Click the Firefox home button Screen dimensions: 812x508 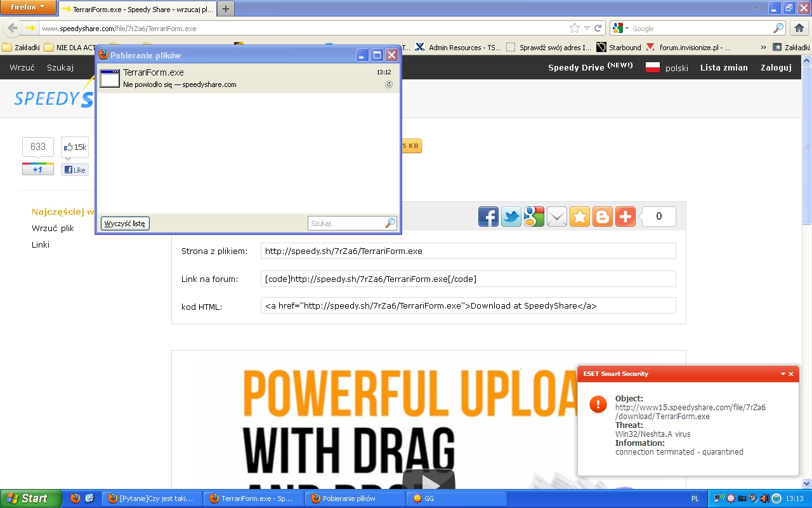(799, 28)
